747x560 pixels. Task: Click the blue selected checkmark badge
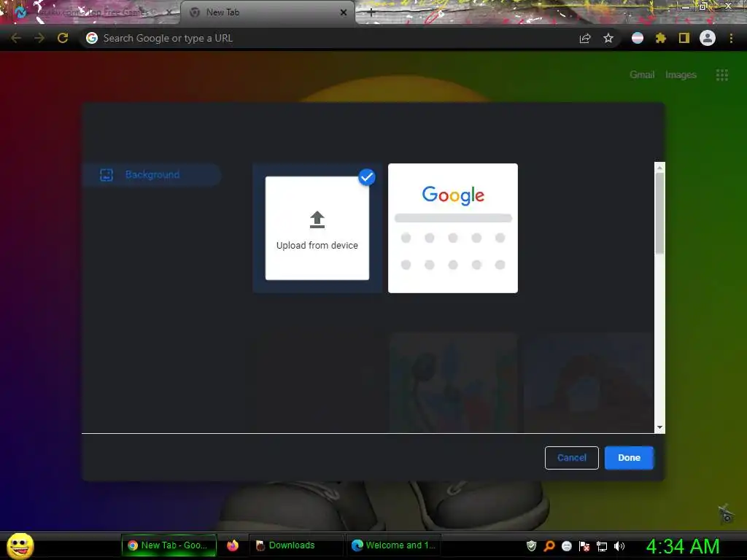(367, 177)
